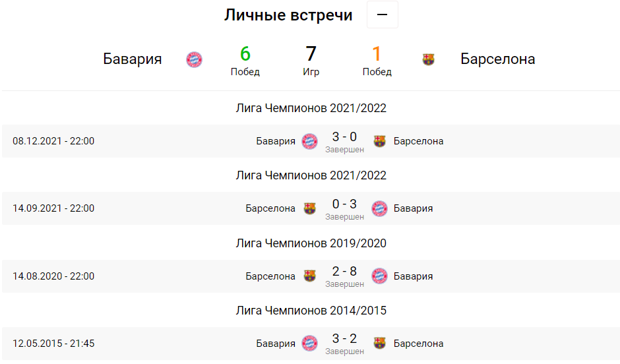This screenshot has width=620, height=364.
Task: Open the 3 - 2 match score
Action: pyautogui.click(x=344, y=338)
